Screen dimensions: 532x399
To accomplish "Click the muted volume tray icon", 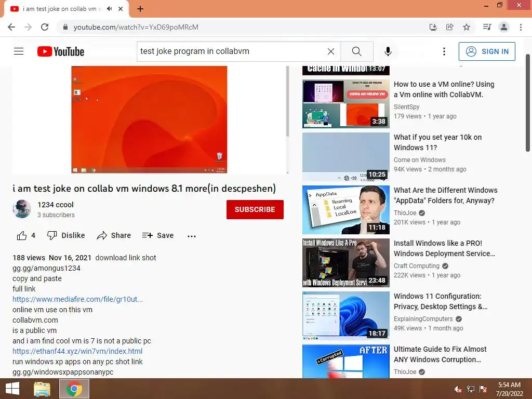I will pos(458,389).
